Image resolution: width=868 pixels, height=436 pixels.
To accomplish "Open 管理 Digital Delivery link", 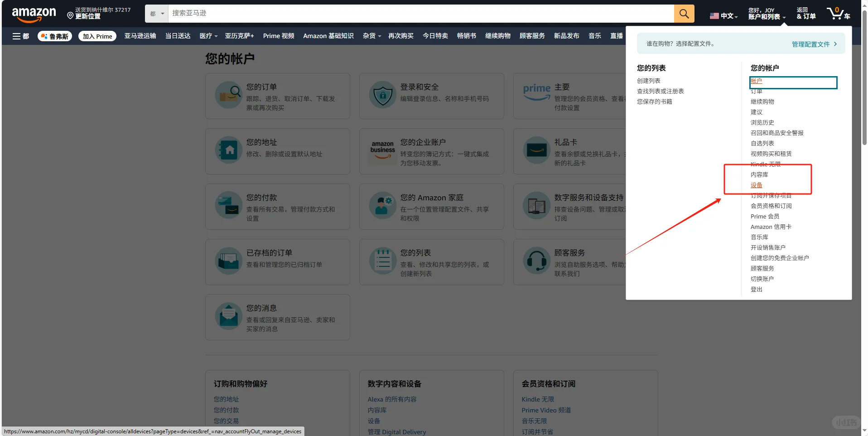I will (397, 432).
